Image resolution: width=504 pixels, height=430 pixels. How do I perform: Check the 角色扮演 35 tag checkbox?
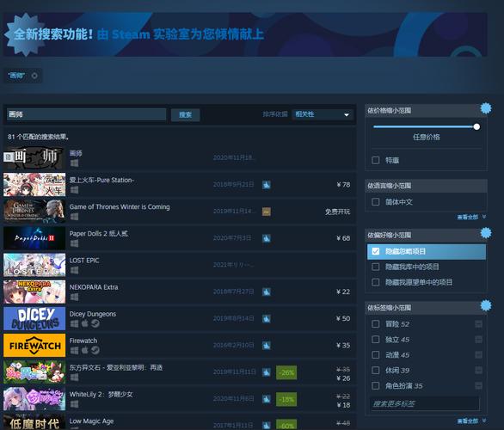375,385
